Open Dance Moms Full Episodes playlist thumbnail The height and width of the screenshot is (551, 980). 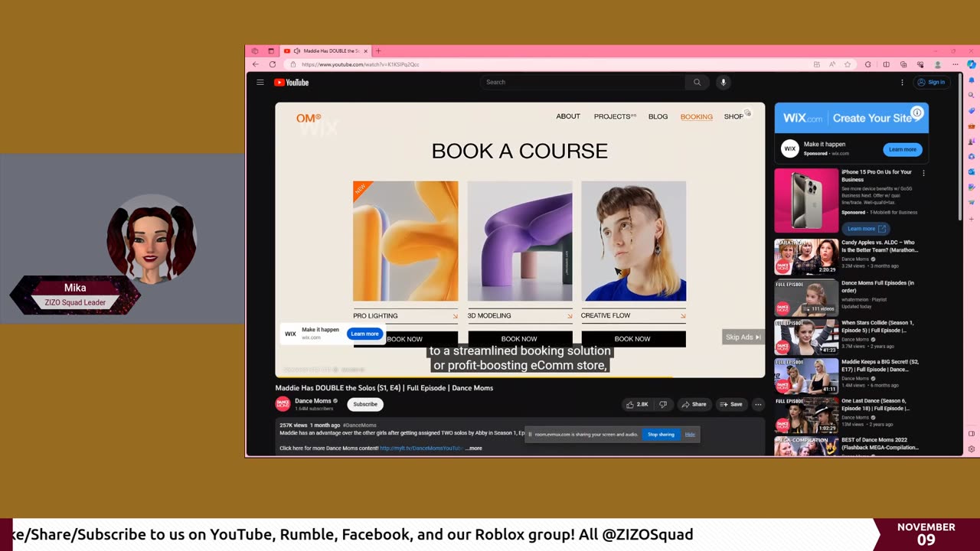tap(806, 297)
